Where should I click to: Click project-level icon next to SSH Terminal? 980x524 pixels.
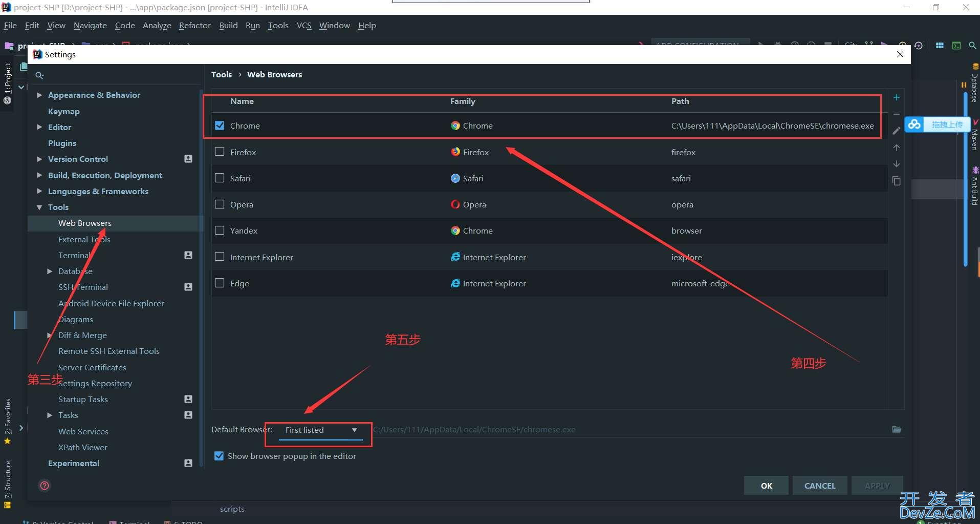[x=188, y=287]
